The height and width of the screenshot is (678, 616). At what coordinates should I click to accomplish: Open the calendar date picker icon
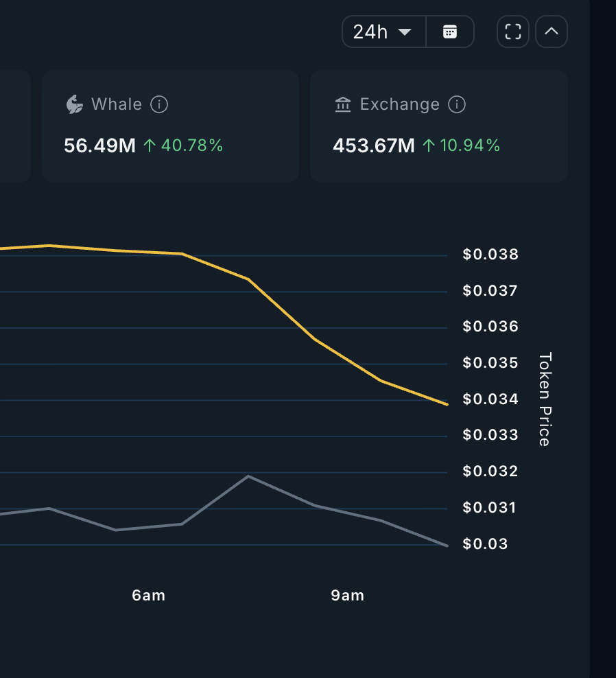[x=451, y=31]
